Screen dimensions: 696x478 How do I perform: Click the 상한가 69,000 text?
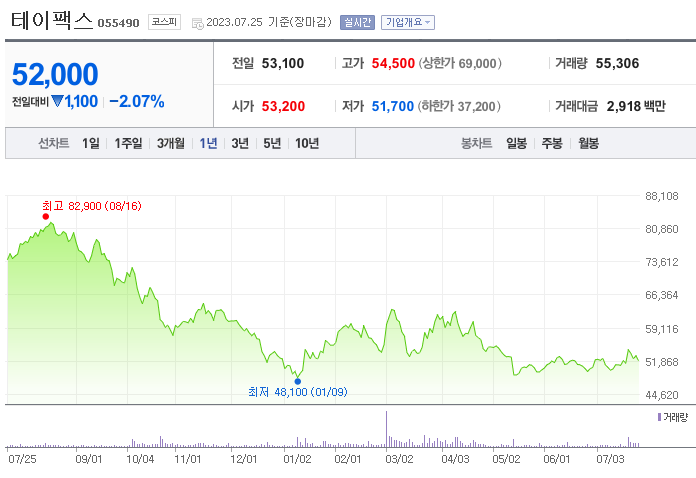460,63
